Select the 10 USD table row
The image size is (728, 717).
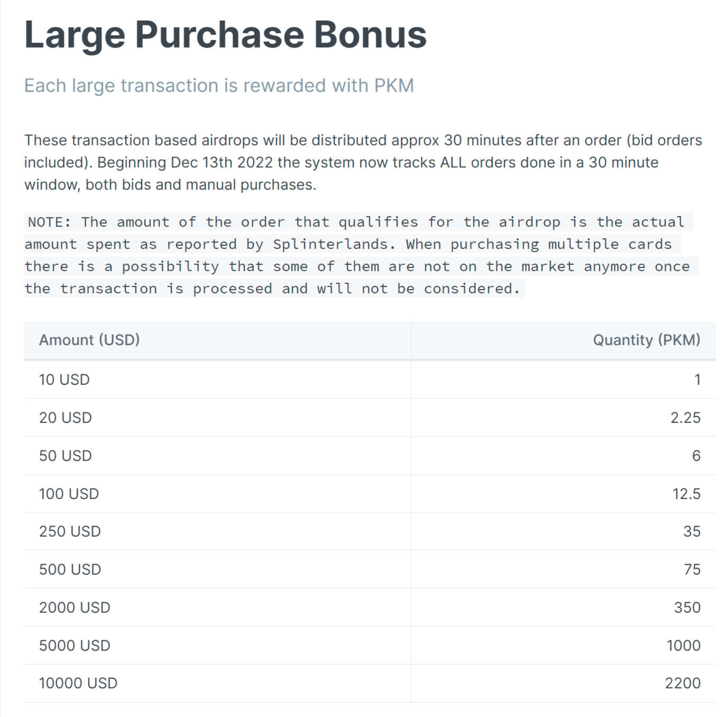pyautogui.click(x=370, y=380)
